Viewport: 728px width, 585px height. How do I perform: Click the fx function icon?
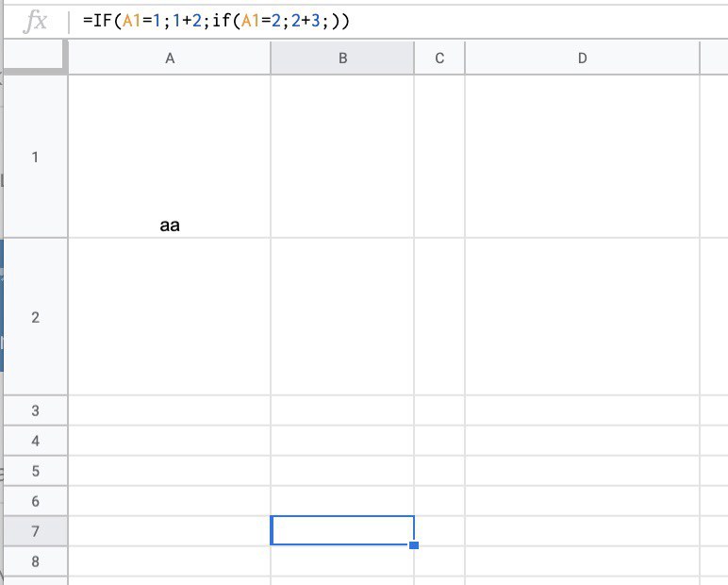(x=36, y=22)
